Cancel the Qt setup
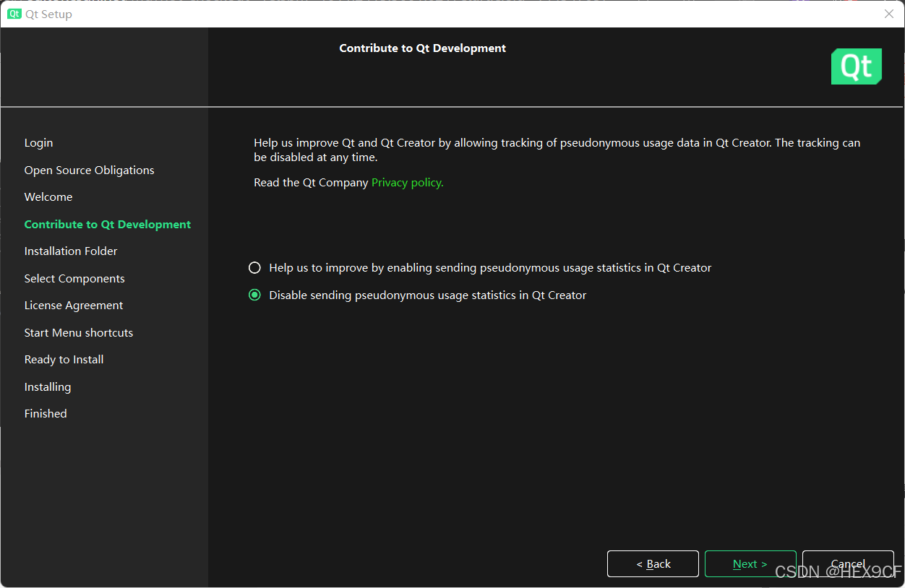The width and height of the screenshot is (905, 588). pos(848,563)
